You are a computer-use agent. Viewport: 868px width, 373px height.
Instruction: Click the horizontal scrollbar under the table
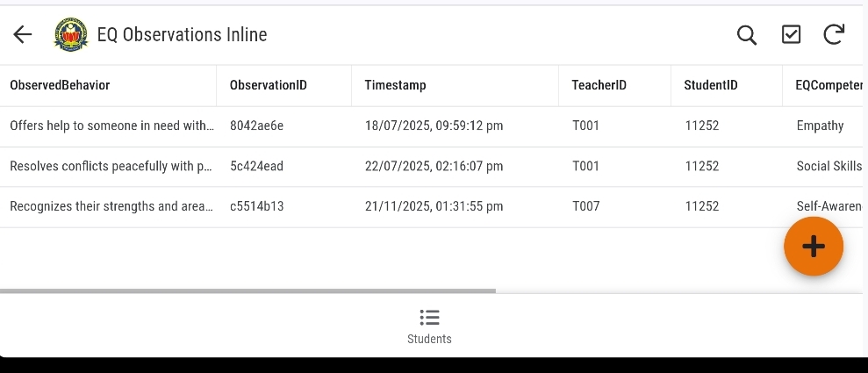pos(247,291)
